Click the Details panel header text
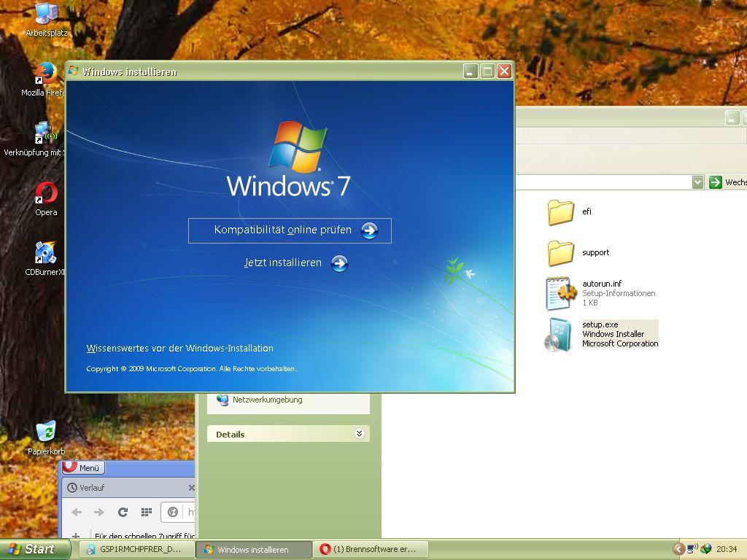The width and height of the screenshot is (747, 560). pyautogui.click(x=230, y=435)
